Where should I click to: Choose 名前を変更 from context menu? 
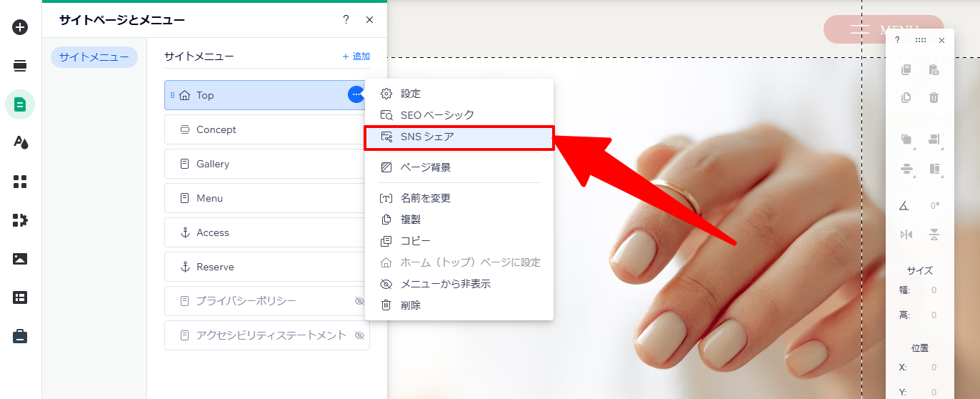click(459, 198)
